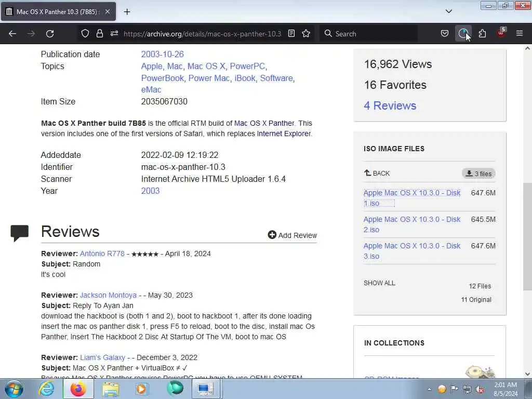Click the Save to Pocket icon
The height and width of the screenshot is (399, 532).
click(445, 34)
